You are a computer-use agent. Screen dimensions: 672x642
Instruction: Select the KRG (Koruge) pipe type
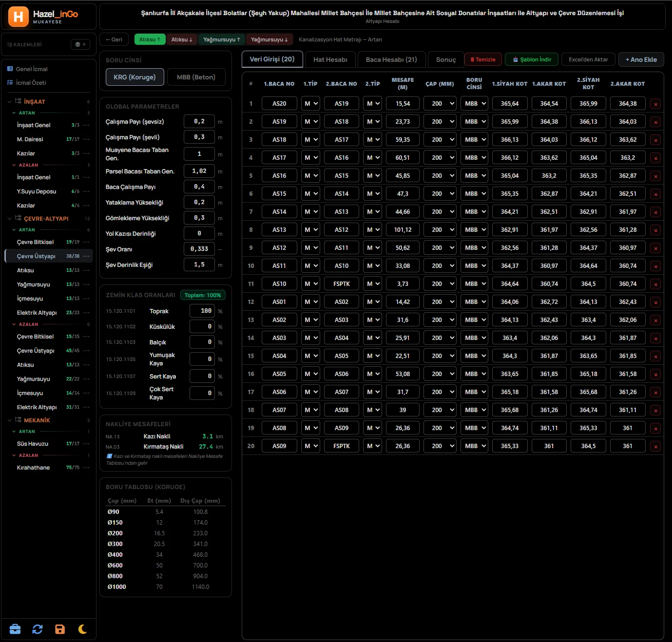(135, 77)
